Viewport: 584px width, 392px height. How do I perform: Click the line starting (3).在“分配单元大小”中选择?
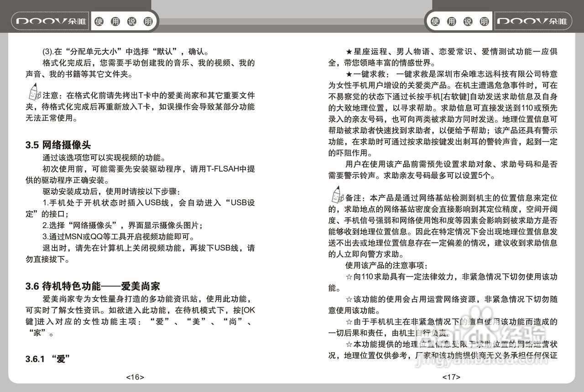pyautogui.click(x=125, y=52)
